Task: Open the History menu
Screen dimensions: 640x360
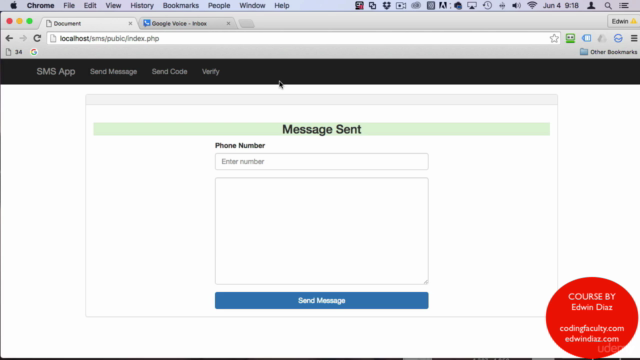Action: coord(142,6)
